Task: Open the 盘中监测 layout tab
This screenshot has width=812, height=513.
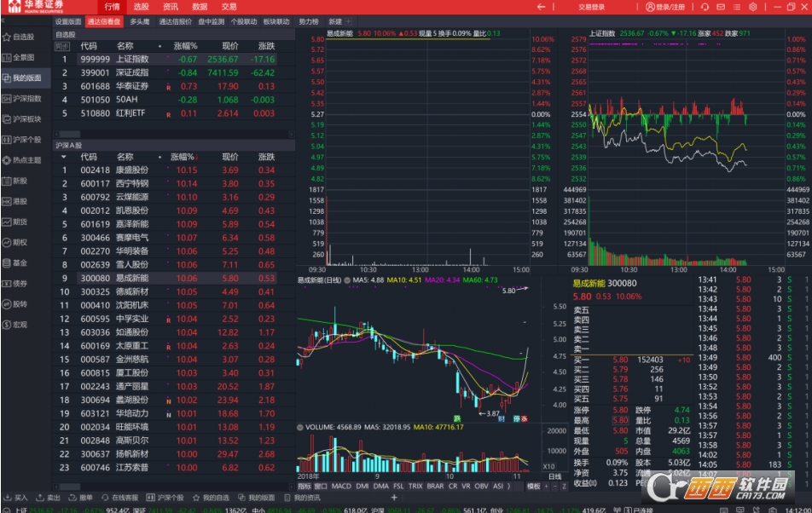Action: tap(212, 21)
